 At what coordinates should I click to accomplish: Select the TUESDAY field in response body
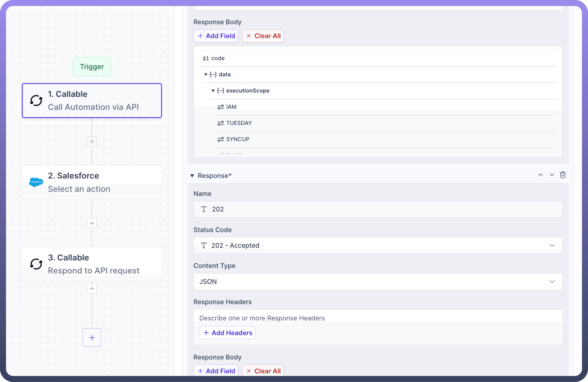tap(239, 123)
